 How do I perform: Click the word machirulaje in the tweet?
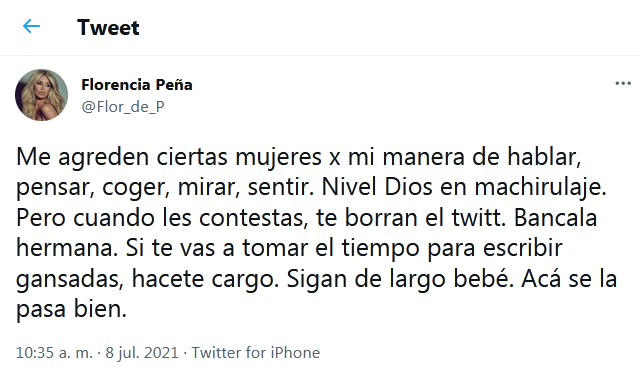(540, 187)
